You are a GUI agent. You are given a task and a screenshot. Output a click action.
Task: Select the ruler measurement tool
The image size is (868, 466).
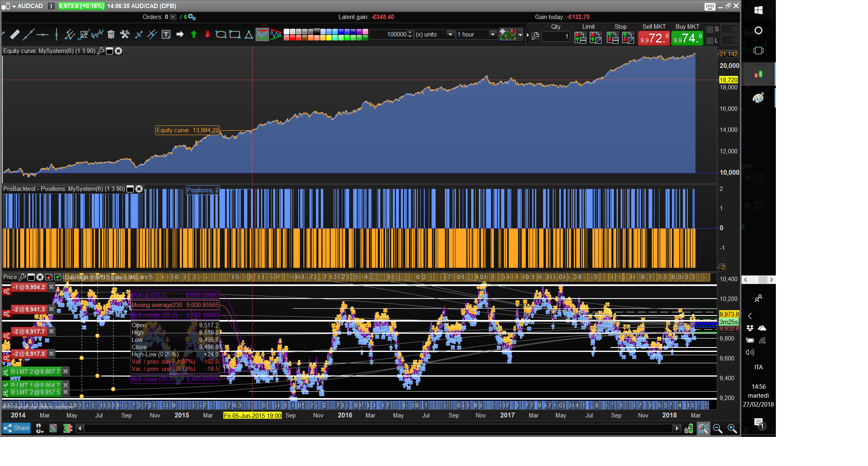[x=15, y=35]
